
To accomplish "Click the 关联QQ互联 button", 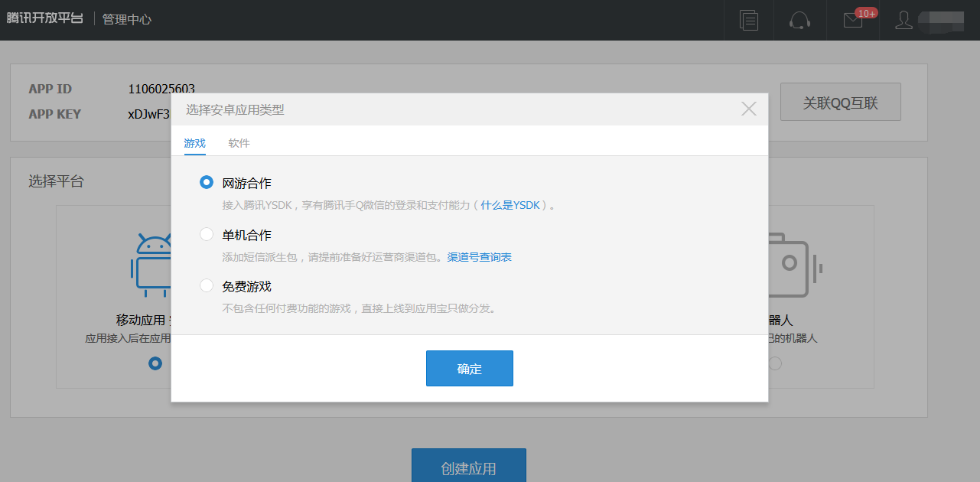I will 840,103.
